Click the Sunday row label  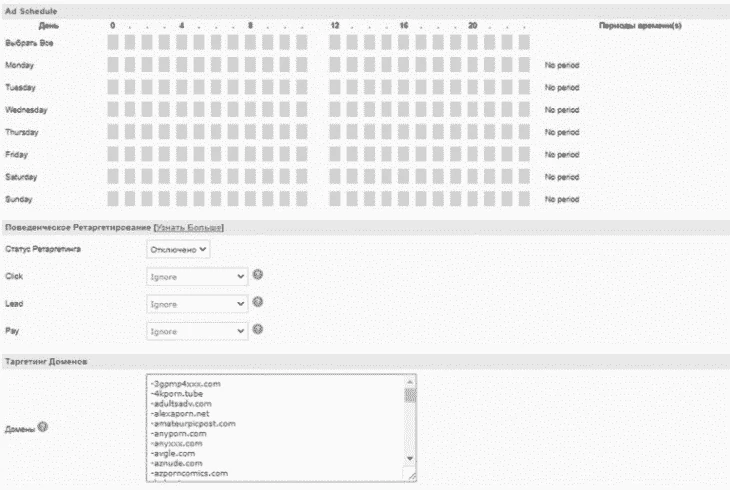click(x=19, y=199)
